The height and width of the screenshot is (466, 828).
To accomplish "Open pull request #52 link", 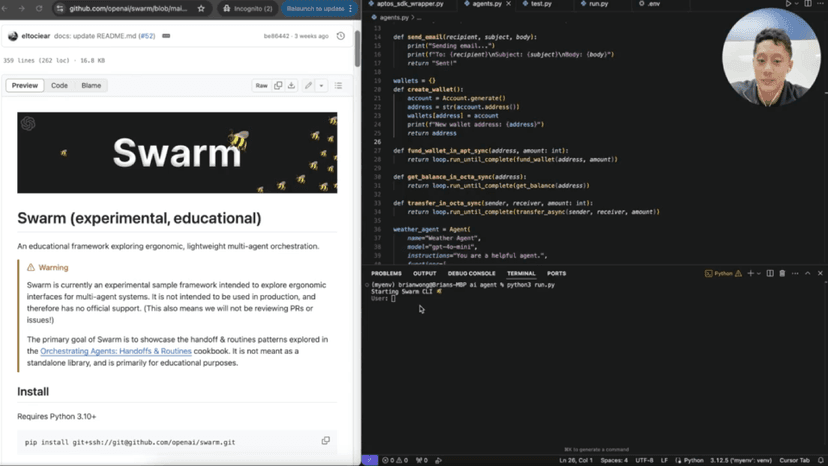I will (x=147, y=36).
